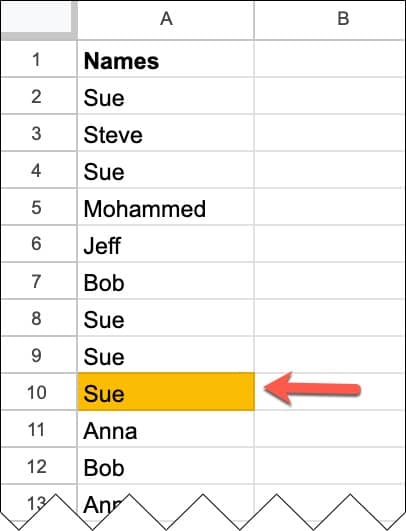Viewport: 406px width, 531px height.
Task: Click the Sue cell in row 8
Action: click(166, 317)
